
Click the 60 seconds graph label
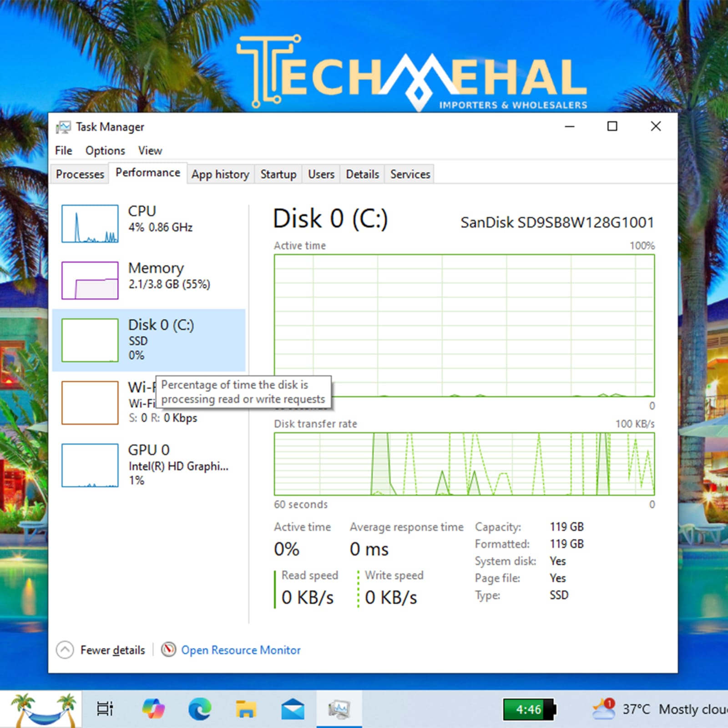(301, 505)
